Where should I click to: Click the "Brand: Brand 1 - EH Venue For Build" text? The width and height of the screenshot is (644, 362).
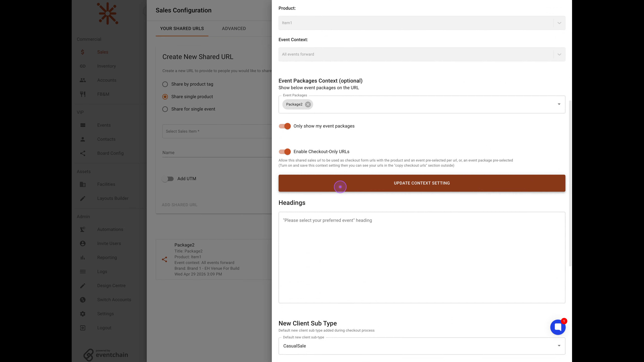pos(207,268)
